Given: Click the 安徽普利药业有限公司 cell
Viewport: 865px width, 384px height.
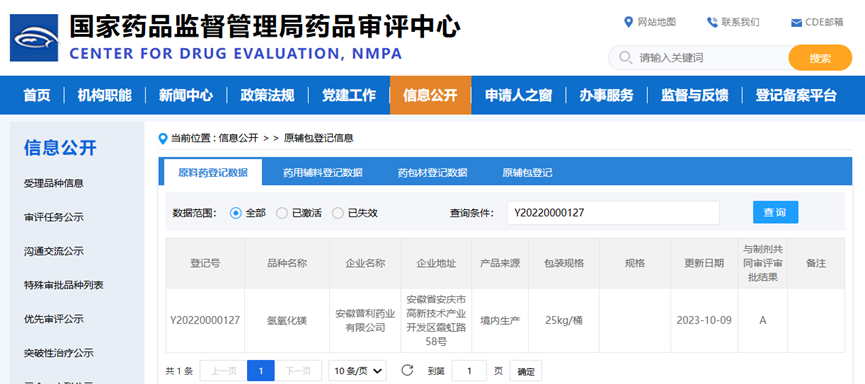Looking at the screenshot, I should (365, 320).
